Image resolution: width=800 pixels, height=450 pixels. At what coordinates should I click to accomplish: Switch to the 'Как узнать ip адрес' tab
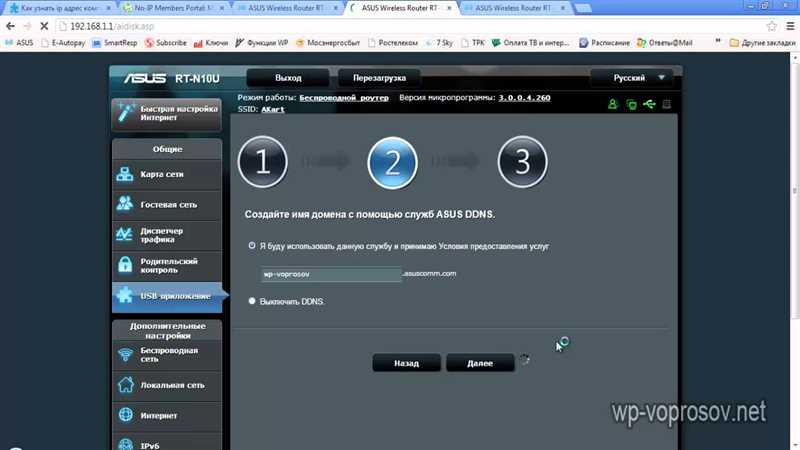[60, 8]
